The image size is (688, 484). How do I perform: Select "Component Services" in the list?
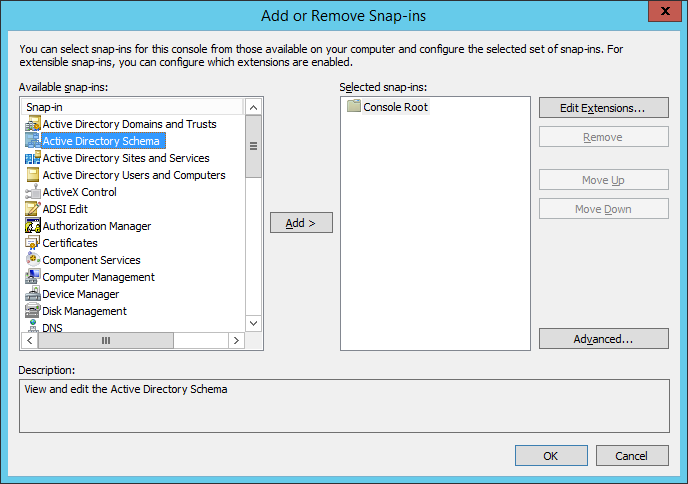91,260
